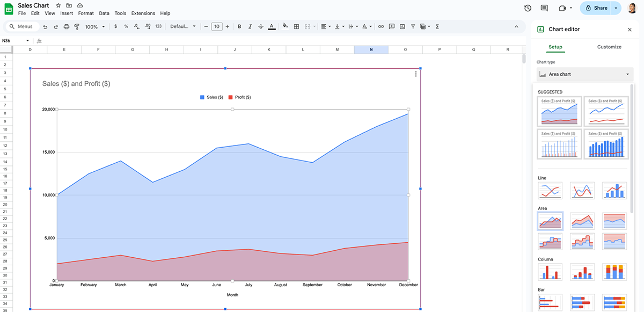Open the Chart type dropdown showing Area chart

(583, 74)
